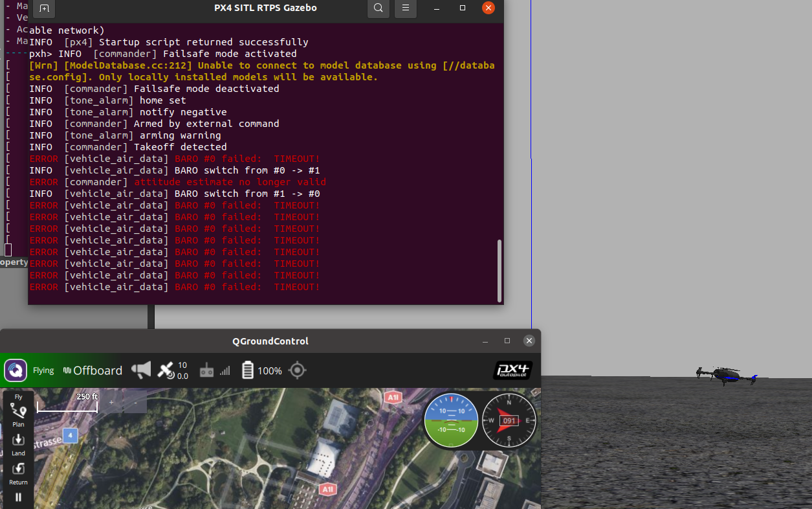
Task: Click 'BARO switch from #0 -> #1' line
Action: [x=175, y=170]
